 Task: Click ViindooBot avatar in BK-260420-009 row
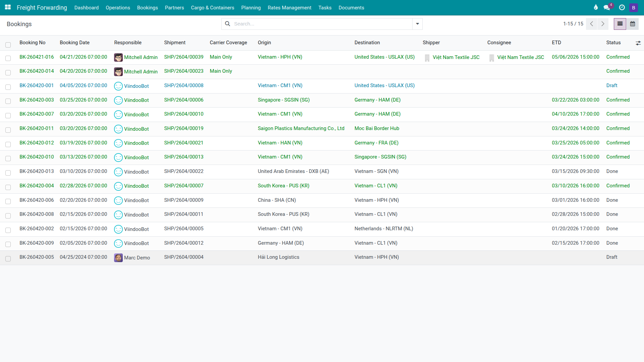118,243
